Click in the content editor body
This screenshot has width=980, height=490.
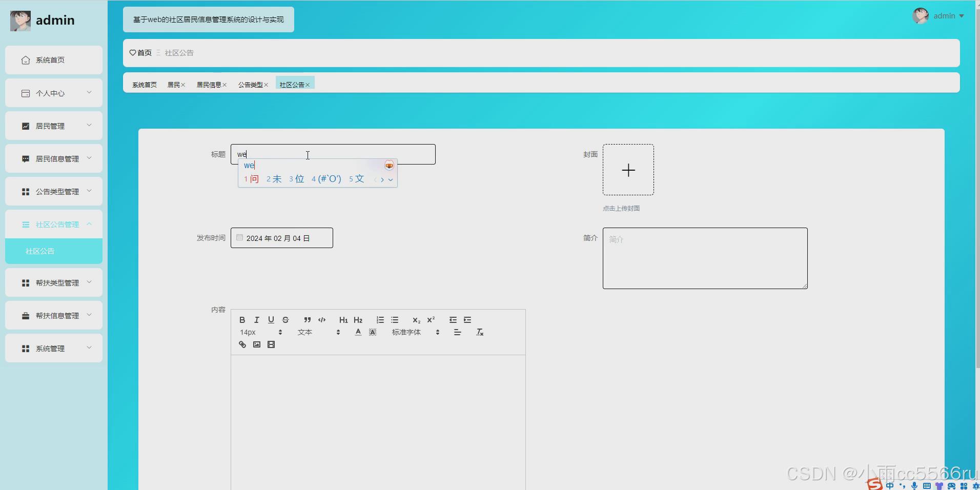click(x=378, y=422)
